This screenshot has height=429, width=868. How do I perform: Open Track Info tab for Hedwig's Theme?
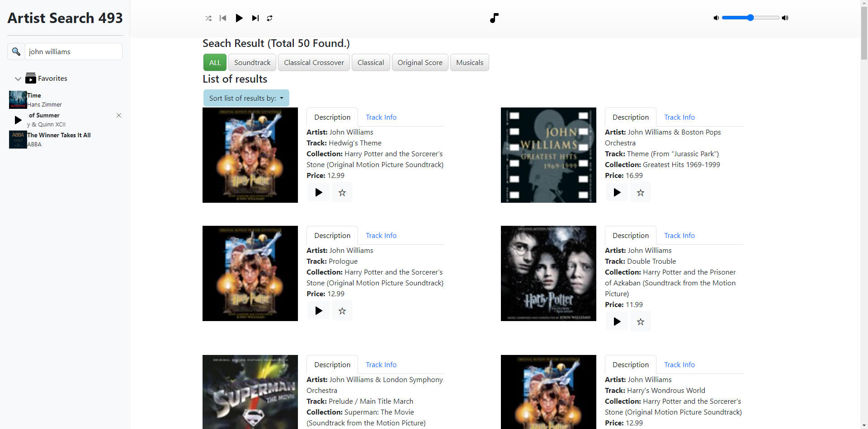381,117
